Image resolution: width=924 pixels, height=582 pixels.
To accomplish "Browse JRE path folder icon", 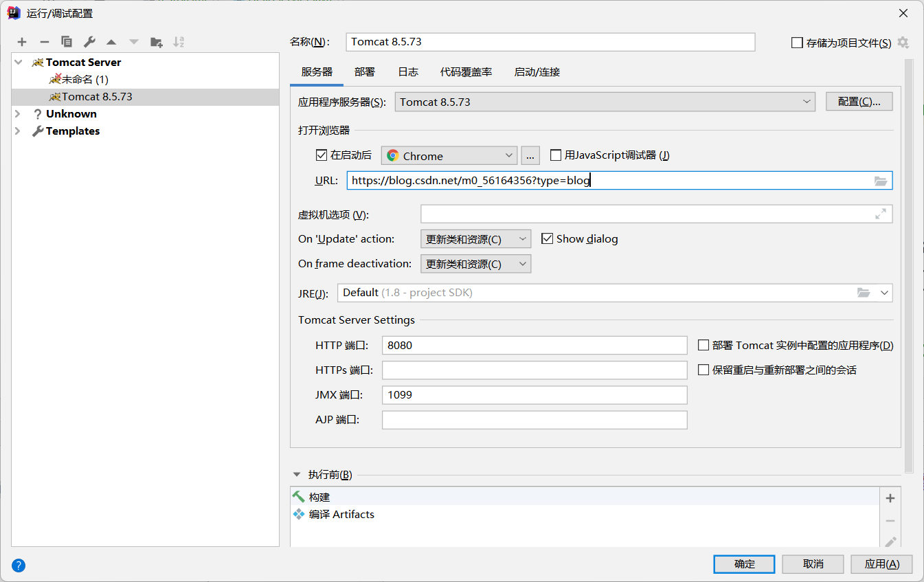I will [x=864, y=293].
